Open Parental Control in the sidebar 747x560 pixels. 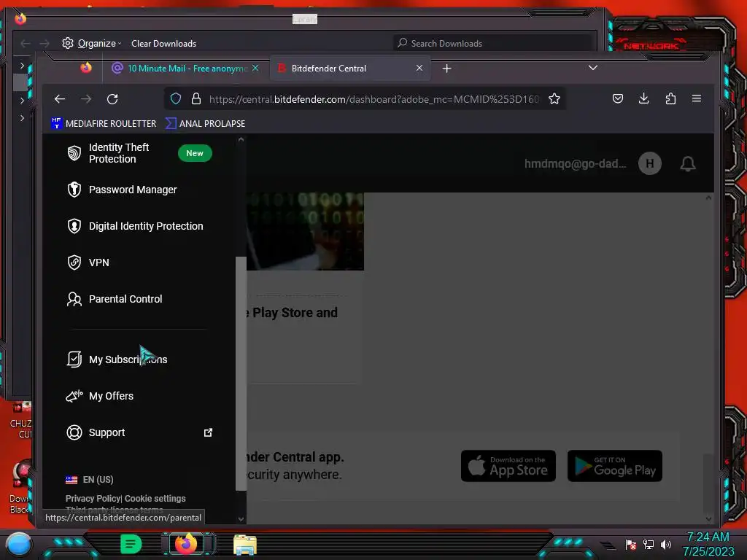[x=125, y=299]
